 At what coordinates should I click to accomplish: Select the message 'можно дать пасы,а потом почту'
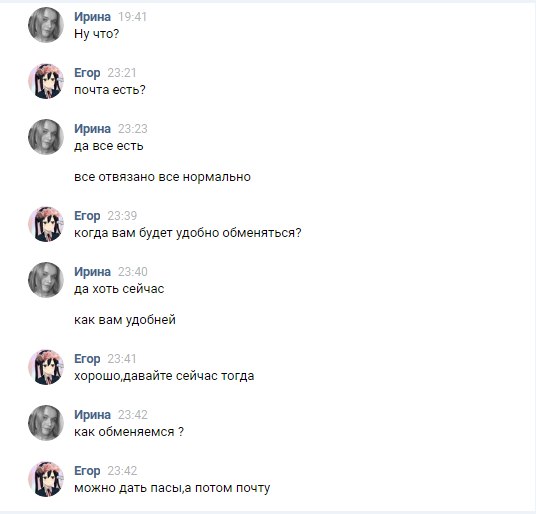[x=172, y=488]
